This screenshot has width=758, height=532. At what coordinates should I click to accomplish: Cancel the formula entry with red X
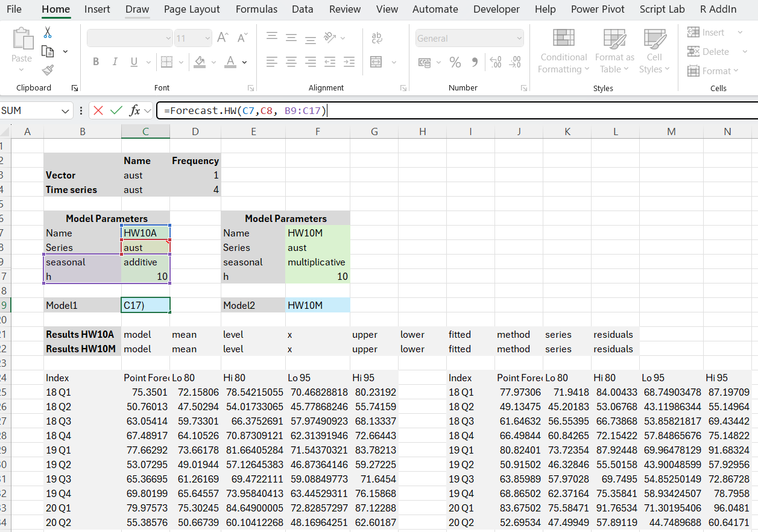98,111
